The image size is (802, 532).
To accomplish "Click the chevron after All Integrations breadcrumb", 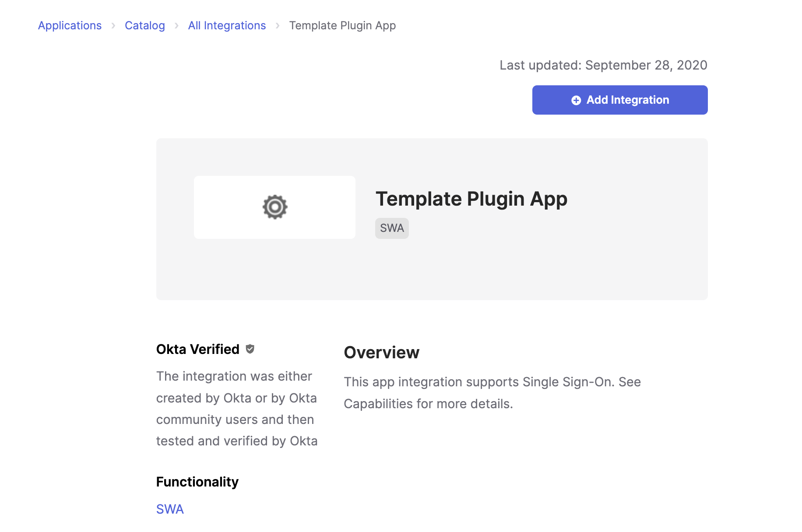I will point(278,26).
